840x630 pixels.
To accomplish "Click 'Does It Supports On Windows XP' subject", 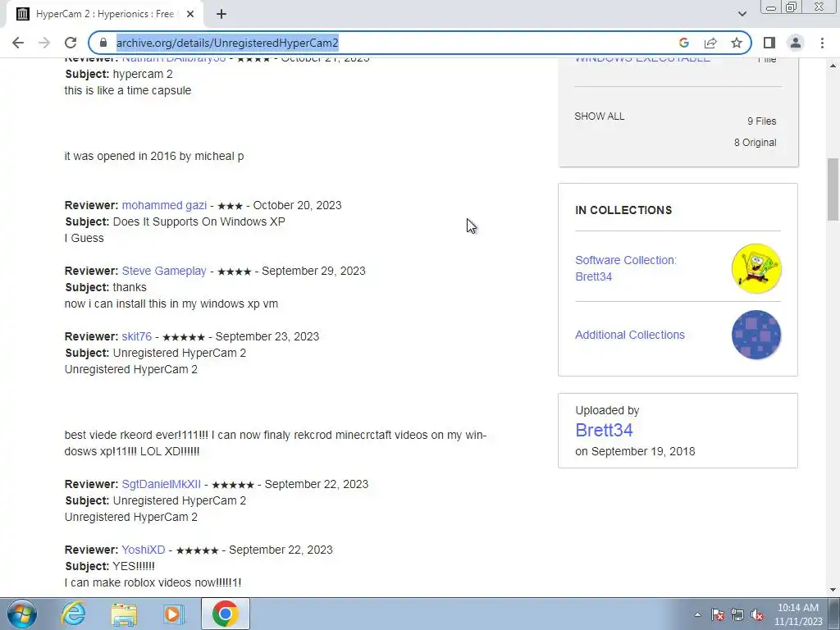I will click(199, 221).
